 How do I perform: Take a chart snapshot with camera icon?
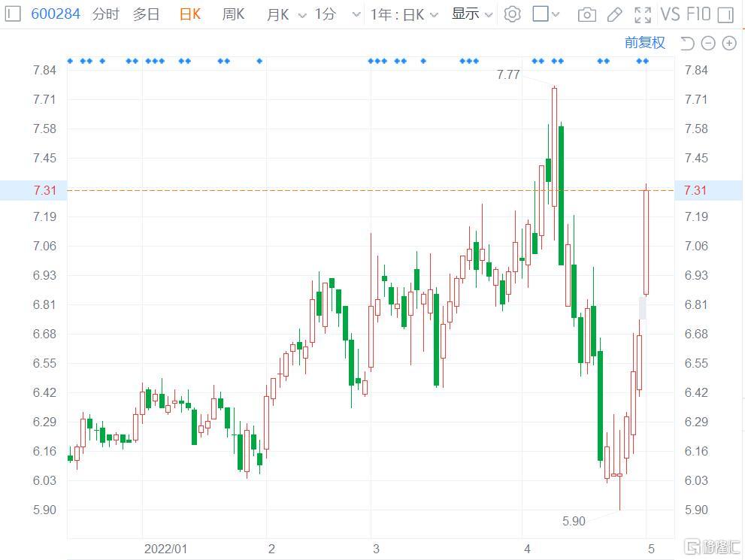[587, 15]
